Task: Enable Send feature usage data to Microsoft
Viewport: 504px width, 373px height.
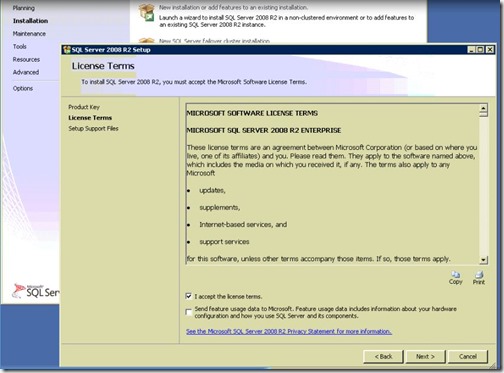Action: (x=189, y=312)
